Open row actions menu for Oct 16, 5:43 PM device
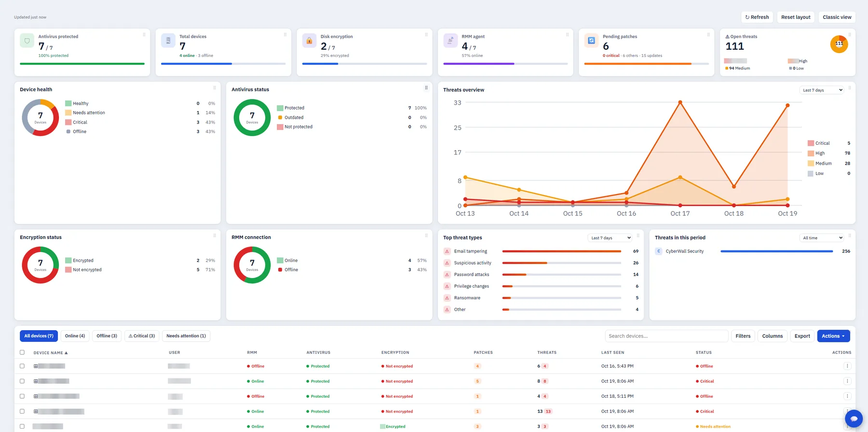This screenshot has height=432, width=868. [847, 366]
